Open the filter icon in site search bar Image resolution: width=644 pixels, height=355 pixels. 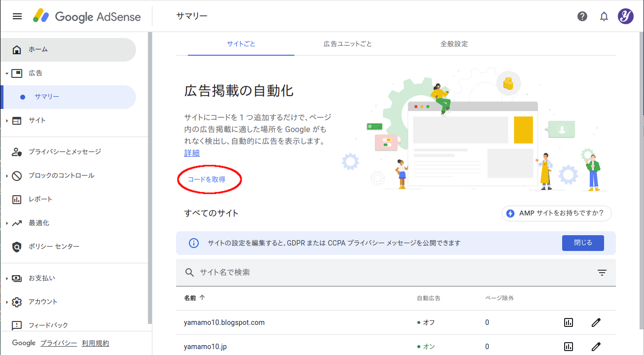click(602, 272)
